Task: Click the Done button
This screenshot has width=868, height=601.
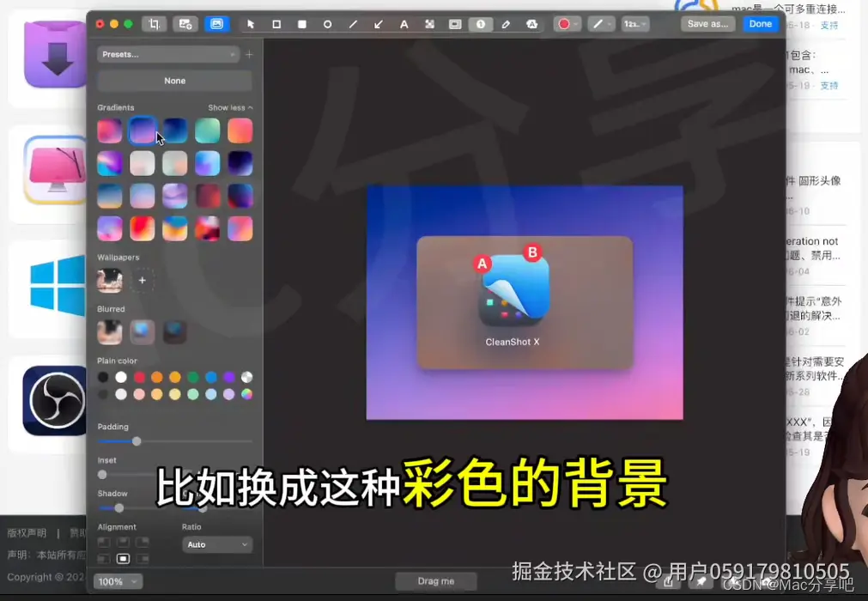Action: click(761, 24)
